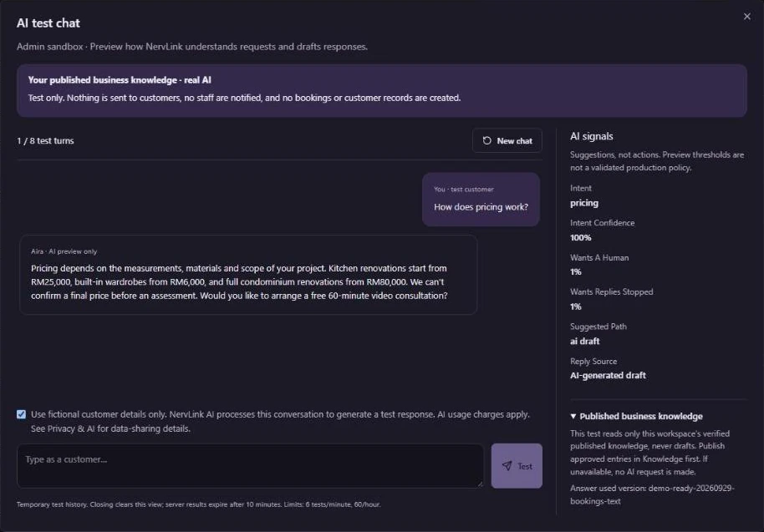Click the answer version demo-ready-20260929 text
The image size is (764, 532).
pos(652,494)
